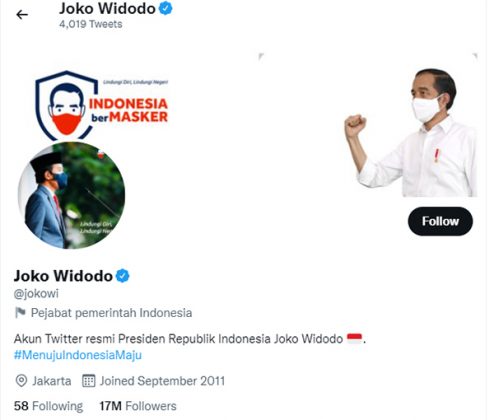The height and width of the screenshot is (420, 494).
Task: Go back using the arrow icon
Action: [22, 15]
